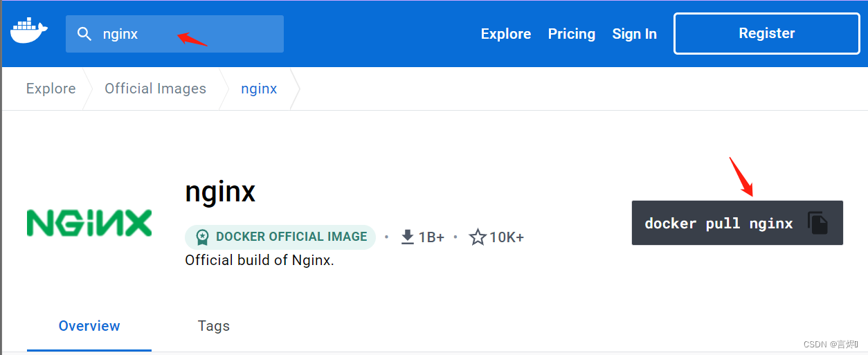Open Explore in the top navigation
The width and height of the screenshot is (868, 355).
point(506,34)
